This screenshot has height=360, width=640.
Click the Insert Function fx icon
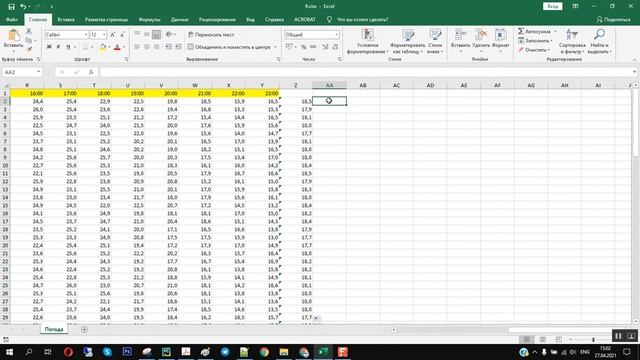click(x=91, y=72)
